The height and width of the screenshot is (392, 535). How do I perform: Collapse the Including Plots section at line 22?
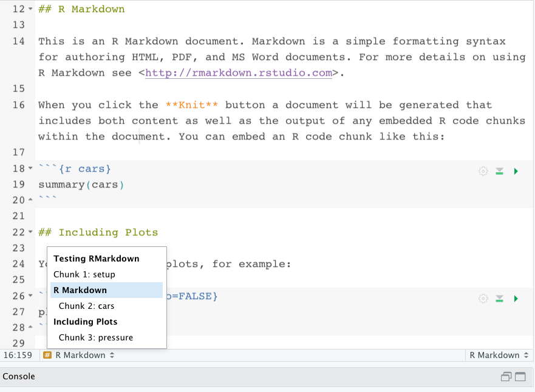pyautogui.click(x=30, y=232)
